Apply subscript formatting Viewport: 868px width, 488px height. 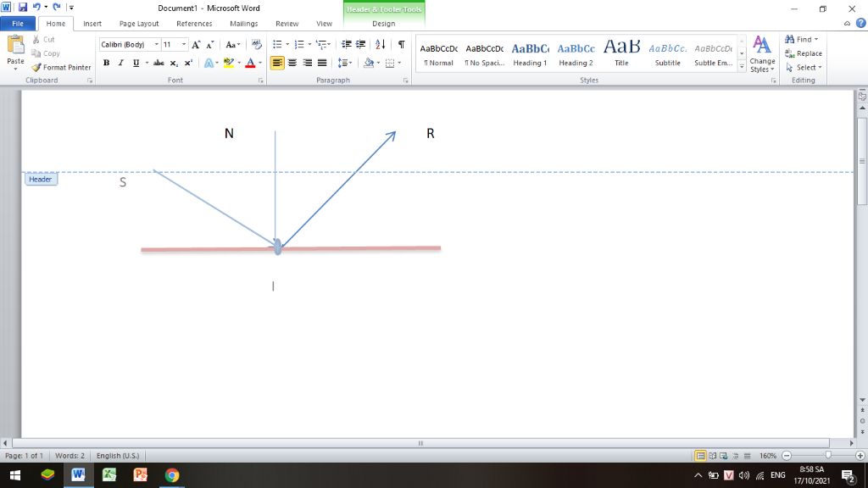pyautogui.click(x=174, y=63)
